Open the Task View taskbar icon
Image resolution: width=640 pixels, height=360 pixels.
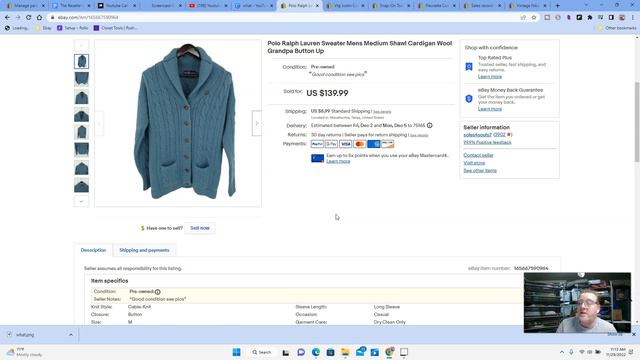click(286, 352)
